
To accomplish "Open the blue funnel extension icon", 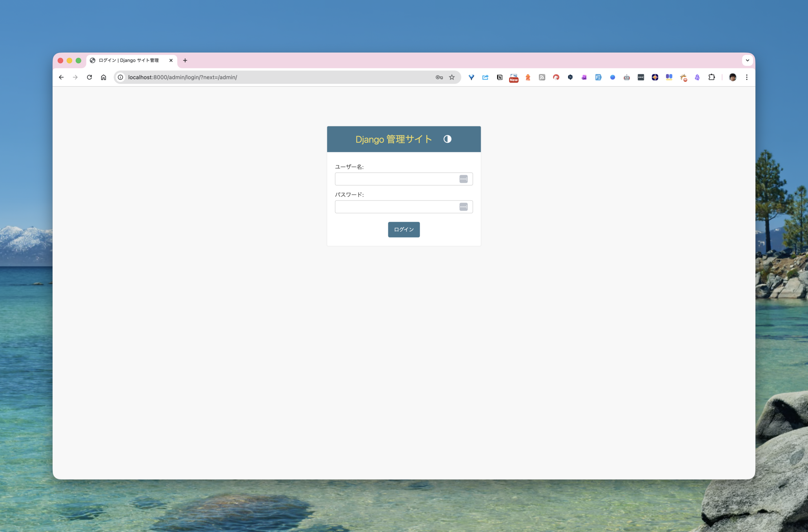I will tap(471, 77).
